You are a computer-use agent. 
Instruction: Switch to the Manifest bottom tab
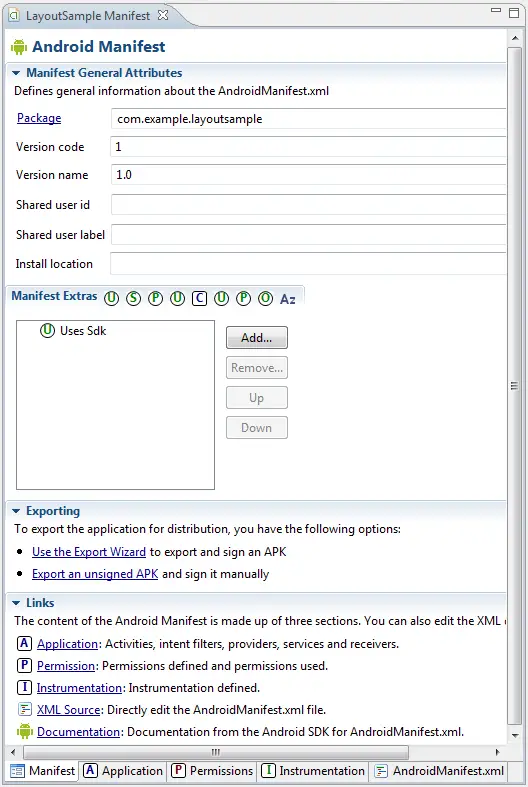point(43,770)
